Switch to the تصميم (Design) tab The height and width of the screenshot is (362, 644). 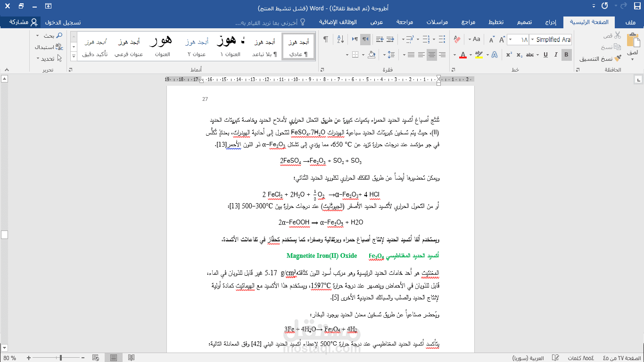[524, 22]
